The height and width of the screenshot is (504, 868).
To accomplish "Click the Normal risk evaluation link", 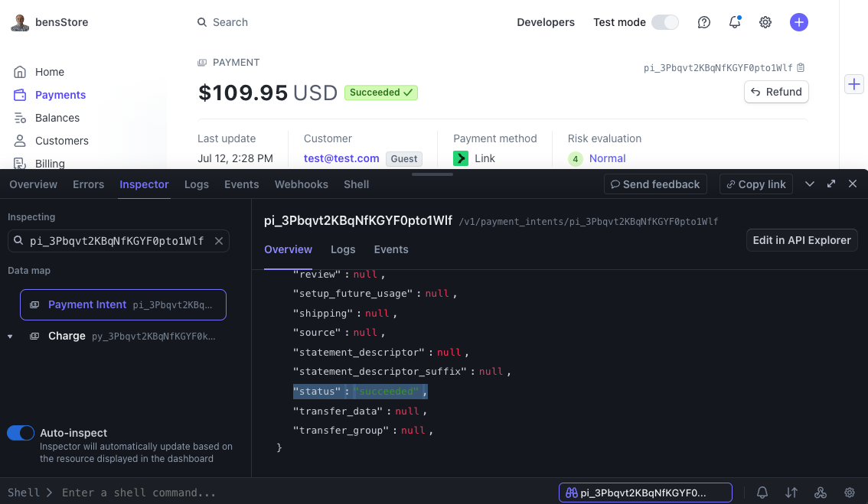I will (607, 158).
